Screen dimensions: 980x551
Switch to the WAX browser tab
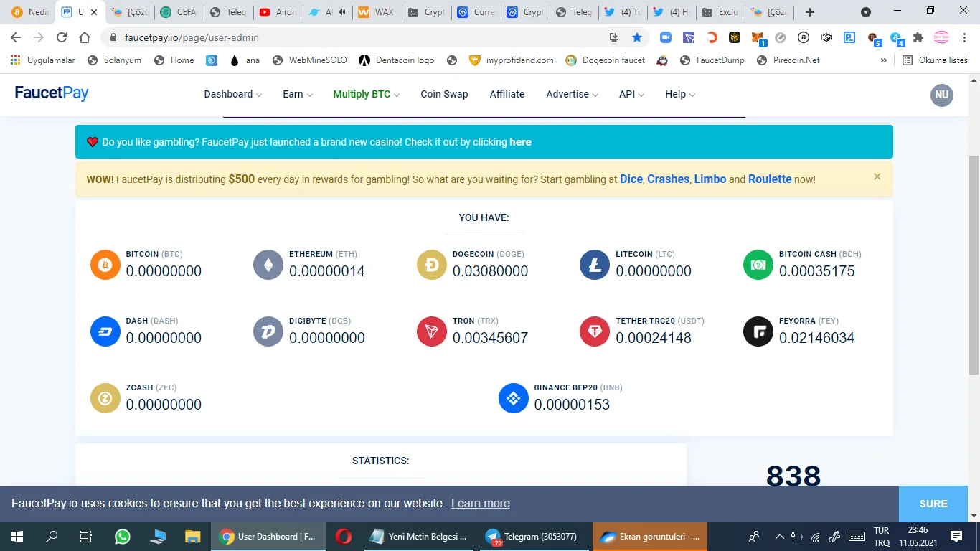coord(376,12)
